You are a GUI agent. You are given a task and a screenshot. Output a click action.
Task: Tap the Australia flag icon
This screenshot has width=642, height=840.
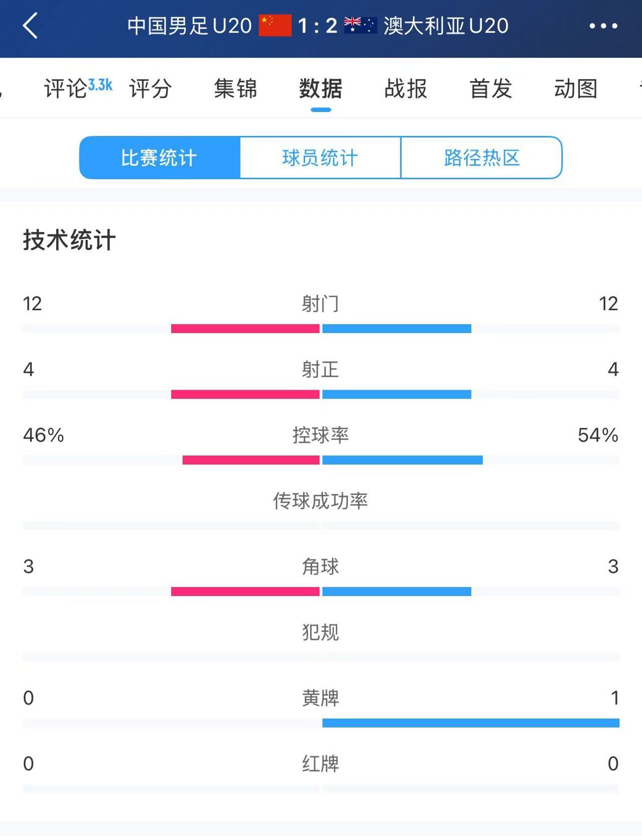point(360,26)
